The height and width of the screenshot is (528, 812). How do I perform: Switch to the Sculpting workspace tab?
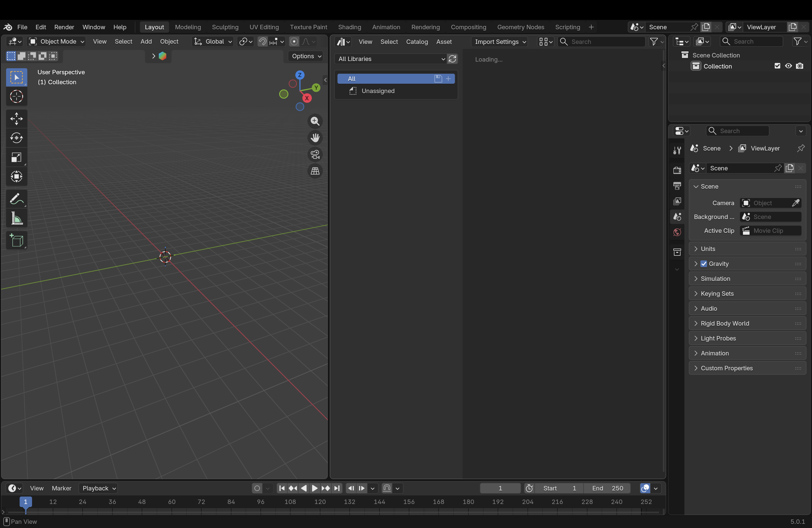point(225,27)
